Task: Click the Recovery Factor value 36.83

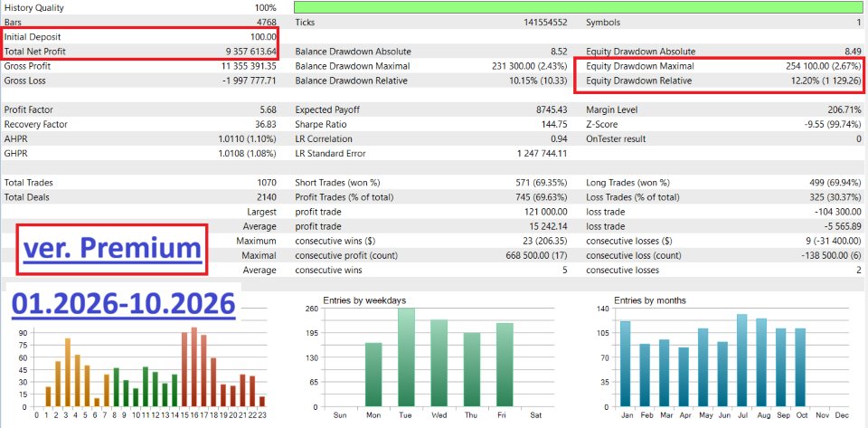Action: (266, 125)
